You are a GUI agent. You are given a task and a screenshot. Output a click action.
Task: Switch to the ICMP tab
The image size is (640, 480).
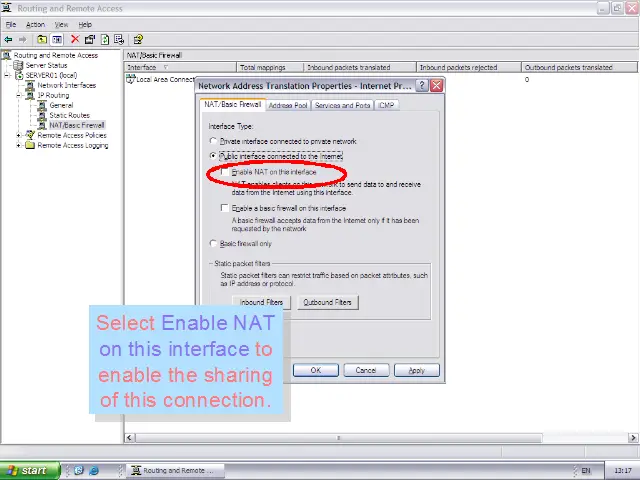[386, 105]
